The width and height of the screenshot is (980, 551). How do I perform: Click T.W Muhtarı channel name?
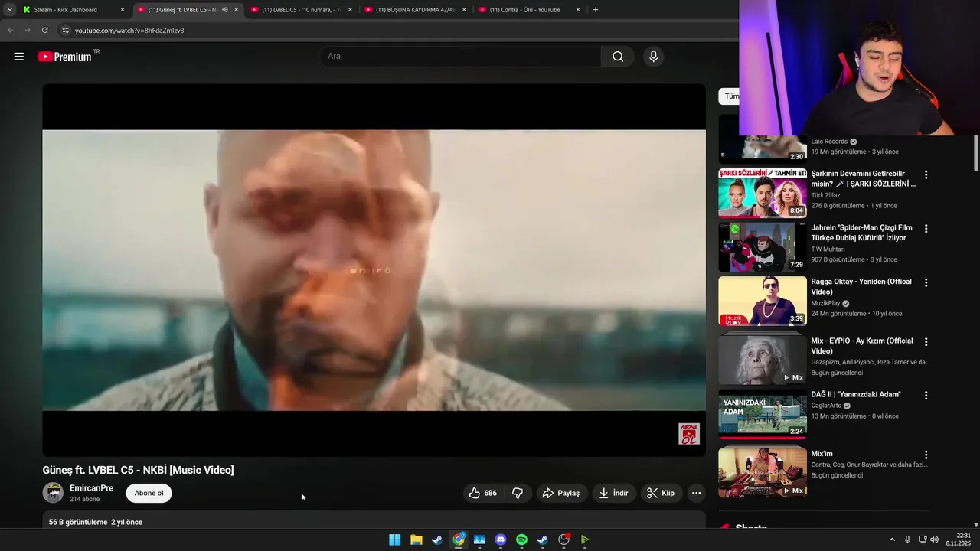pyautogui.click(x=828, y=249)
